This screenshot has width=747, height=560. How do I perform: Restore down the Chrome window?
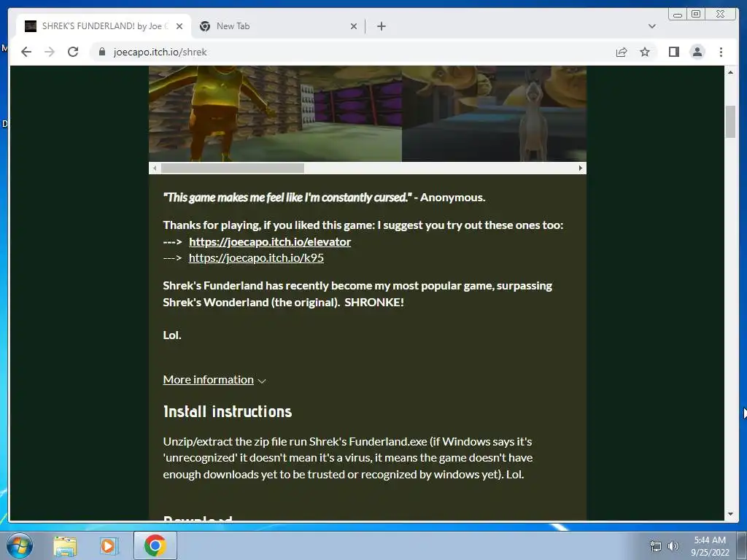[x=696, y=15]
